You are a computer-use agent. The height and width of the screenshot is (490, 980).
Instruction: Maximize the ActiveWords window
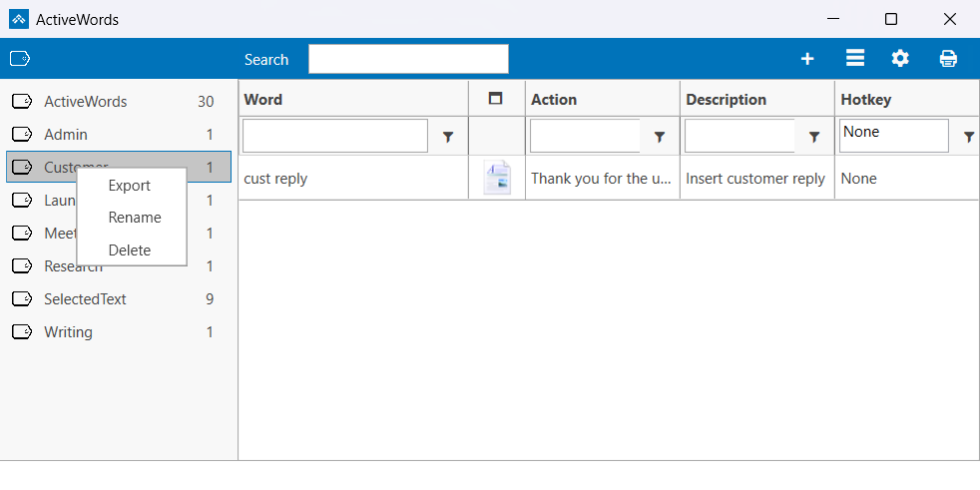coord(891,19)
